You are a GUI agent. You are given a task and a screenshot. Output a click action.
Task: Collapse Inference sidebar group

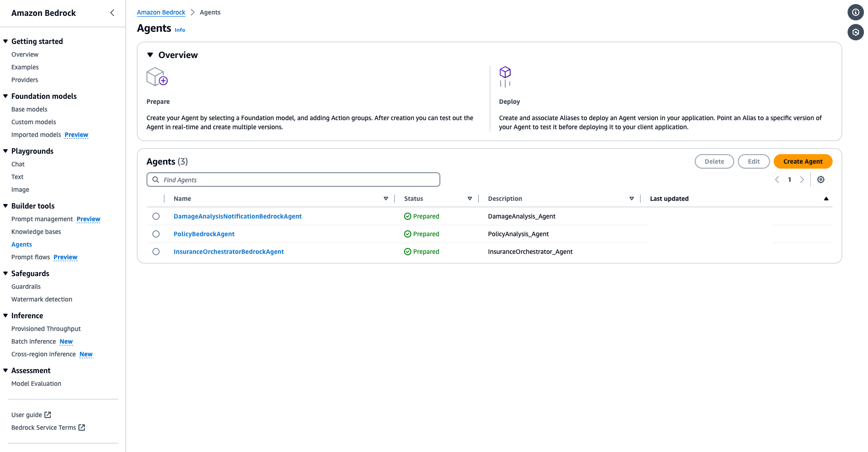click(5, 316)
